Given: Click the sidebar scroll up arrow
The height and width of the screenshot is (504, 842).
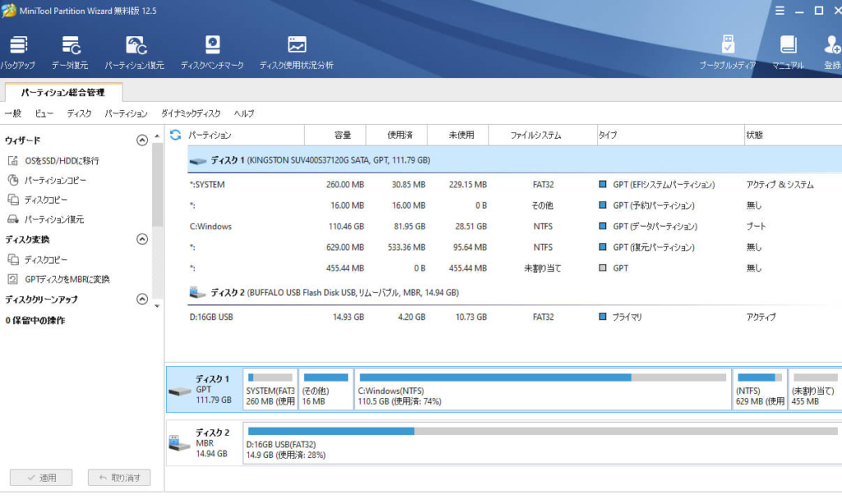Looking at the screenshot, I should click(x=157, y=136).
